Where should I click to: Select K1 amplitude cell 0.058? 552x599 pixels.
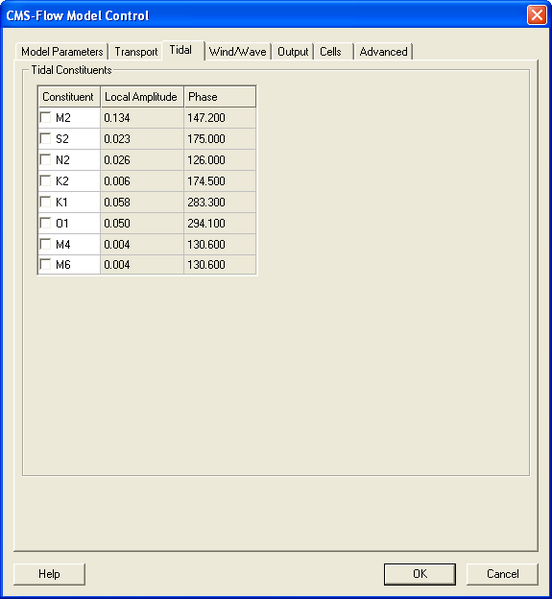[x=142, y=202]
